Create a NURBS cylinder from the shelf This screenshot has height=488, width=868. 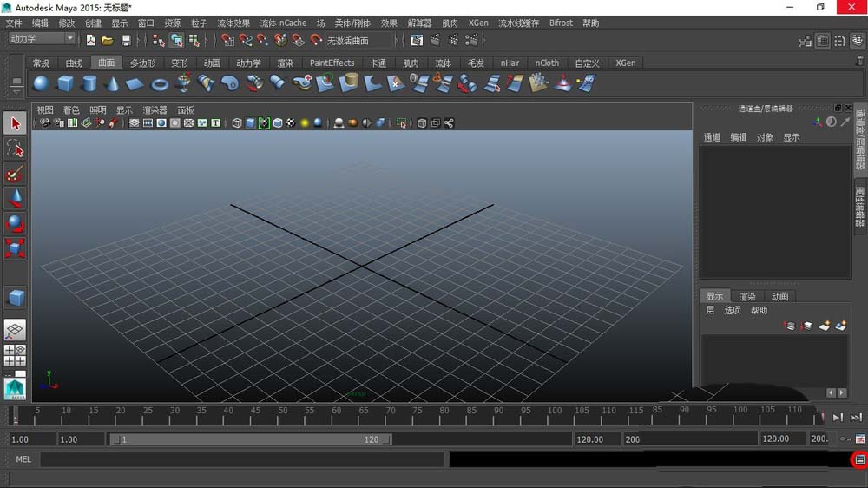(89, 83)
